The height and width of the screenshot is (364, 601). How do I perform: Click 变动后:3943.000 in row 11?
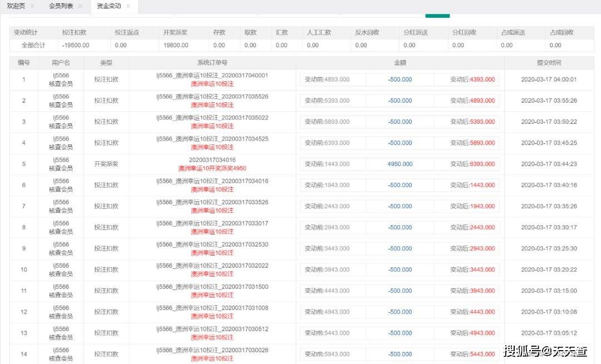coord(472,291)
